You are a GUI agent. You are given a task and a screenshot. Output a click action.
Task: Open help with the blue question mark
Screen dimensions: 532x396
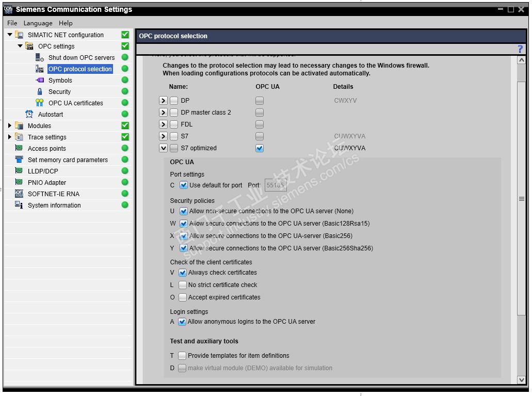point(520,49)
